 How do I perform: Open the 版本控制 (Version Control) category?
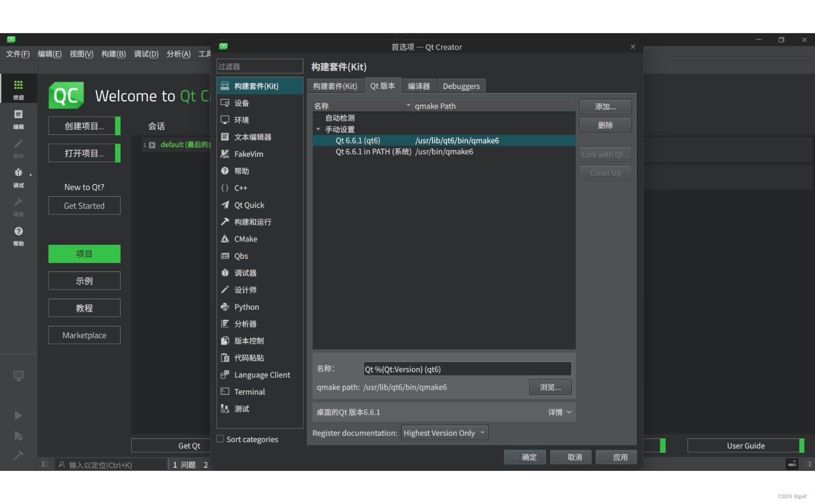(x=260, y=341)
